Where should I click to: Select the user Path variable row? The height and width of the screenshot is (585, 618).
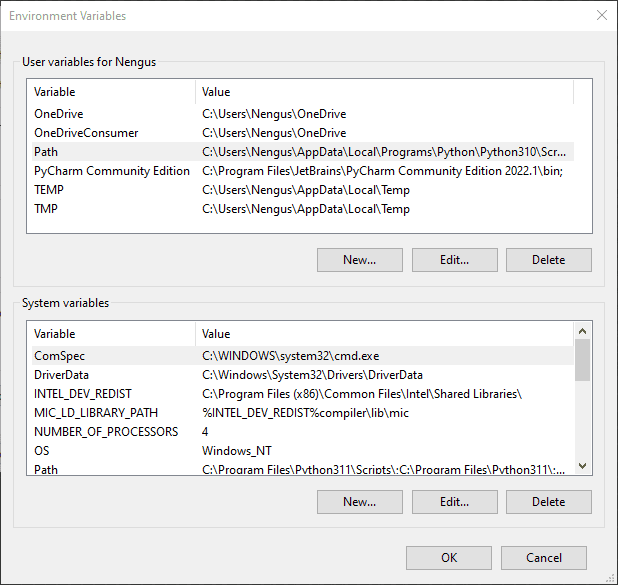click(303, 152)
